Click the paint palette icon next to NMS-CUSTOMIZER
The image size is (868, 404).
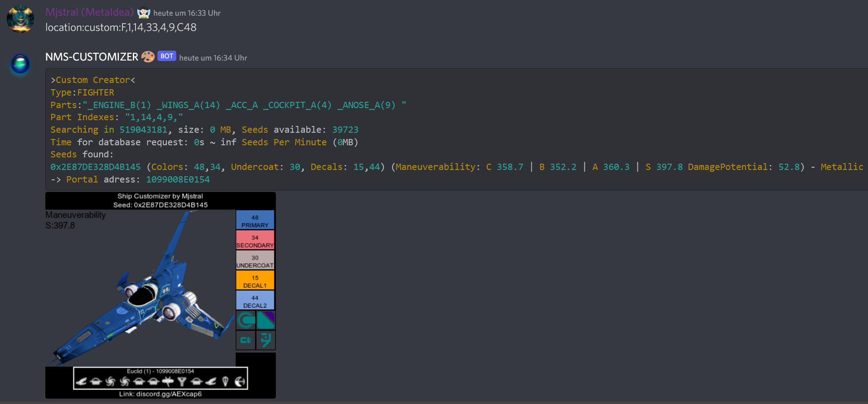coord(148,56)
